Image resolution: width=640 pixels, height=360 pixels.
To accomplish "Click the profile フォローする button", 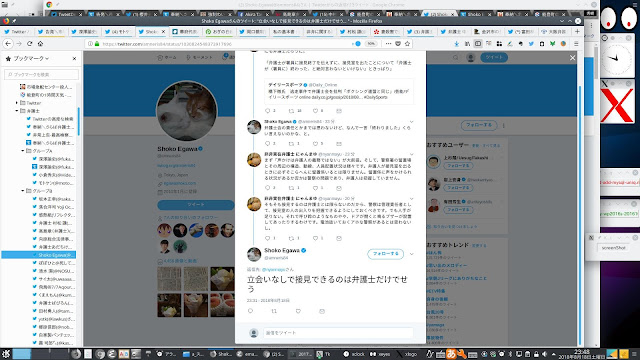I will pyautogui.click(x=479, y=125).
